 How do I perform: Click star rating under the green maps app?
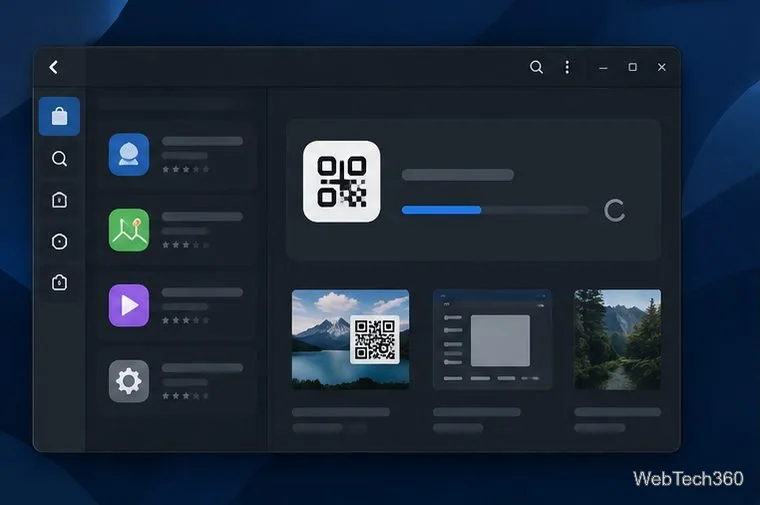tap(186, 245)
